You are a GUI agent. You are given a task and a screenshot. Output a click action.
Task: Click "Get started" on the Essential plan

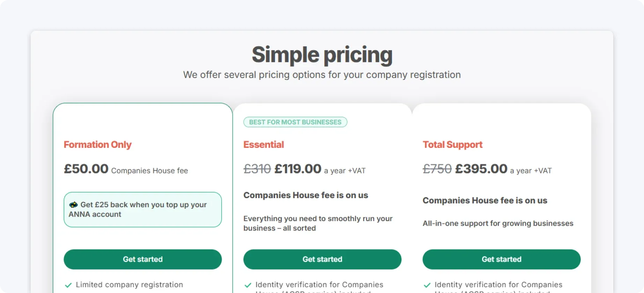click(x=322, y=259)
